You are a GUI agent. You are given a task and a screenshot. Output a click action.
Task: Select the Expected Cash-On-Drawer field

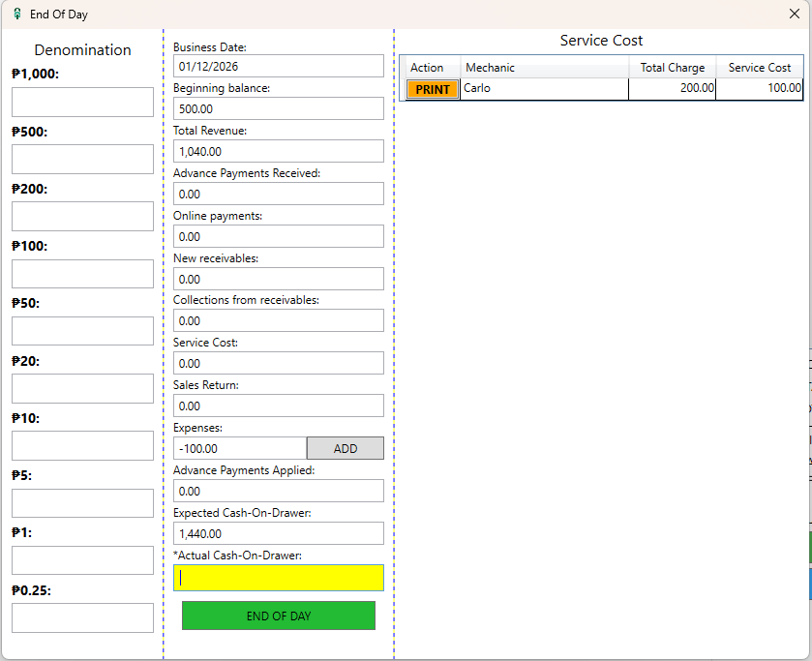(279, 533)
